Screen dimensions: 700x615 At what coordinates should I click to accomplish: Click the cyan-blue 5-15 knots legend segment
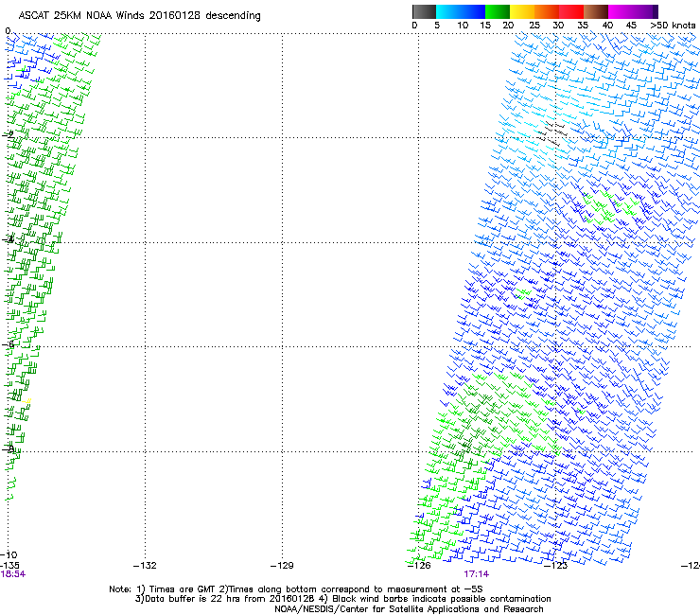click(461, 11)
